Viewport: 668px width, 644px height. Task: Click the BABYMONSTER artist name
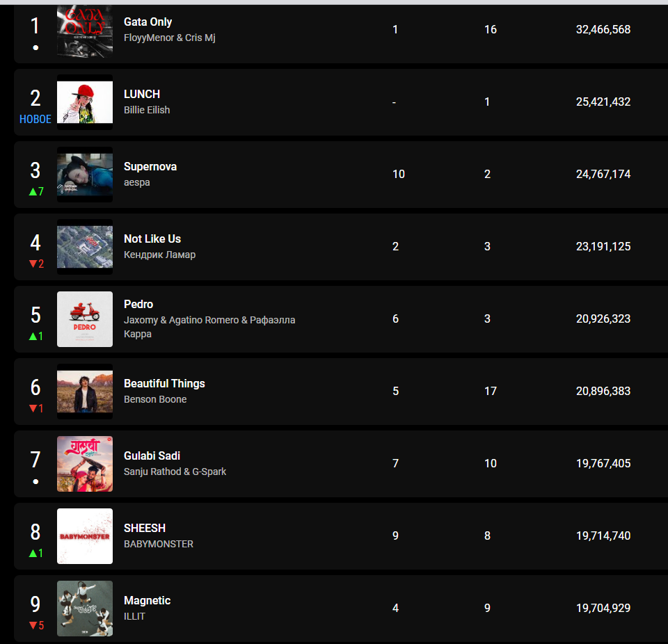[x=159, y=544]
